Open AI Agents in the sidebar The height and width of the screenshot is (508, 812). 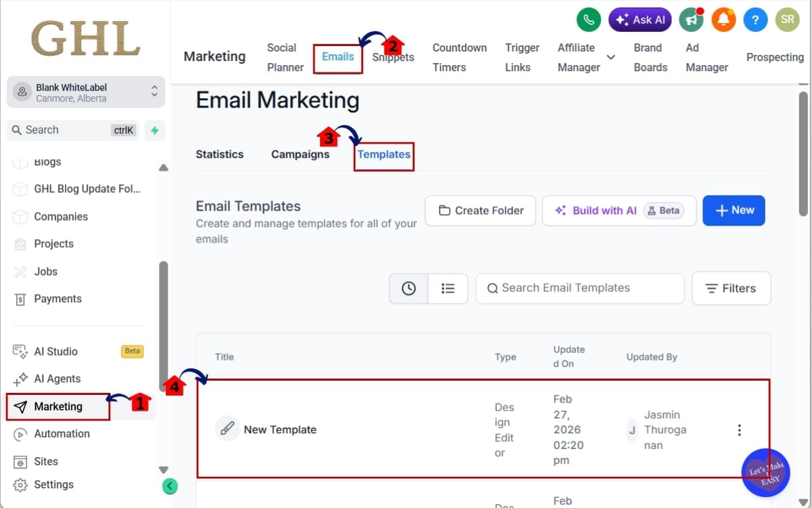57,379
